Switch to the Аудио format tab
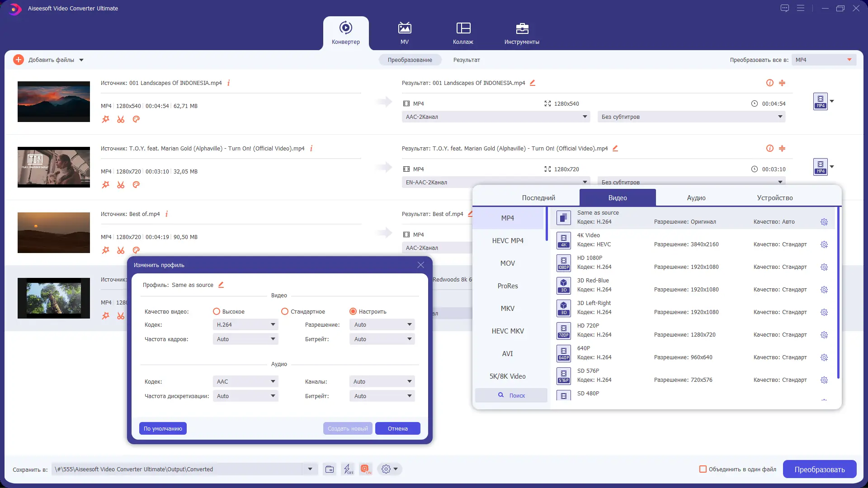The height and width of the screenshot is (488, 868). (696, 198)
